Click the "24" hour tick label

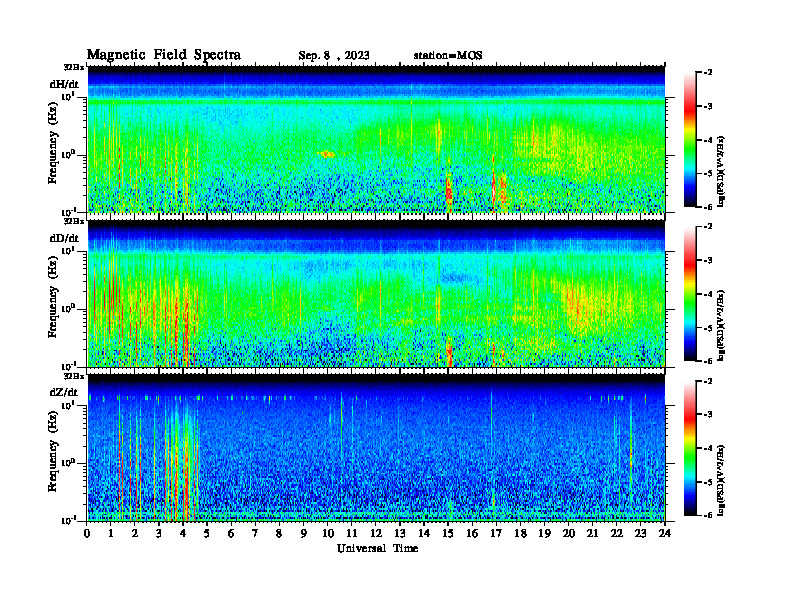(x=665, y=533)
